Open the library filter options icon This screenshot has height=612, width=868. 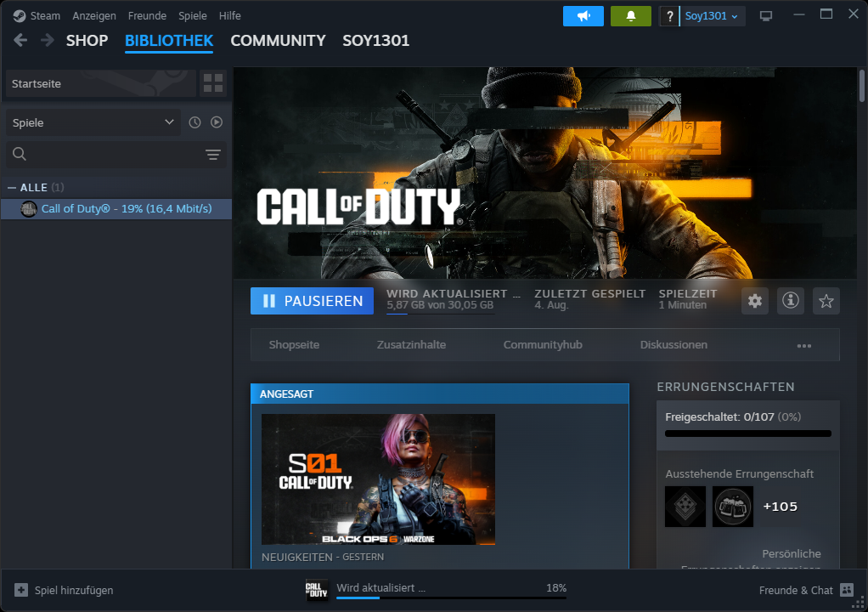[x=212, y=154]
